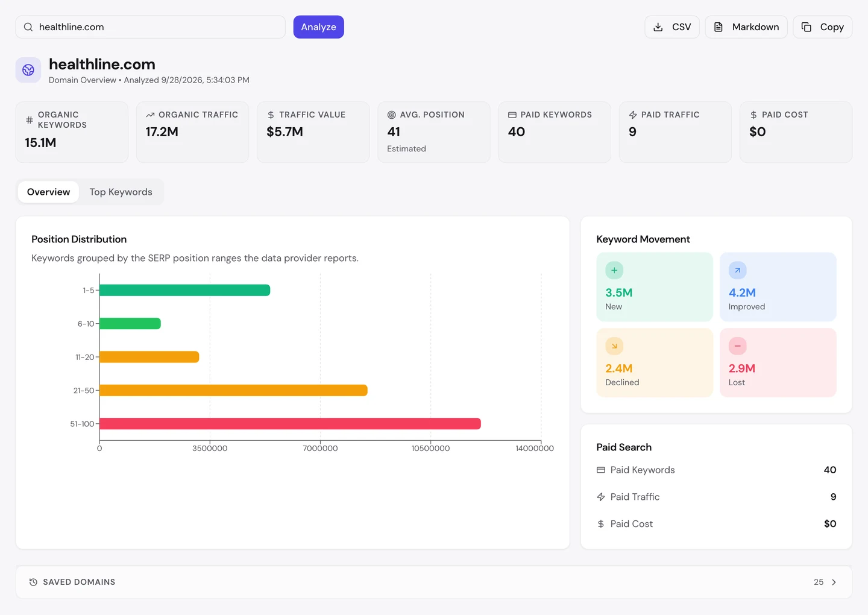Click the card icon in Paid Keywords stat
The width and height of the screenshot is (868, 615).
coord(512,115)
